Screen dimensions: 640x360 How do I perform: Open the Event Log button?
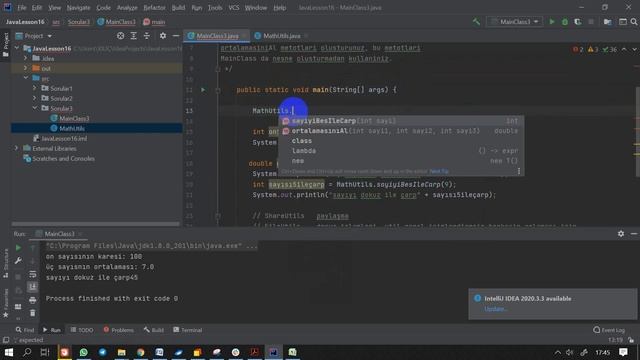(x=609, y=330)
